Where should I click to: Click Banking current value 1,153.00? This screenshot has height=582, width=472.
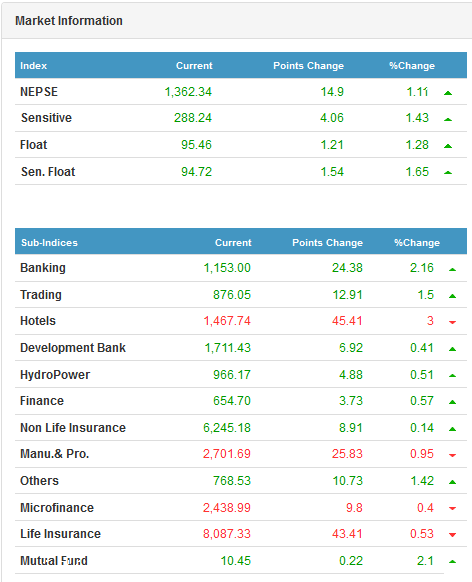pos(227,268)
